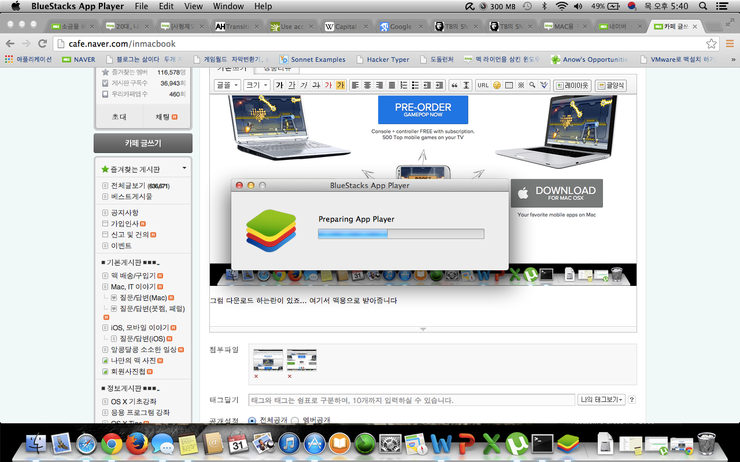Switch to the Google browser tab

click(401, 26)
